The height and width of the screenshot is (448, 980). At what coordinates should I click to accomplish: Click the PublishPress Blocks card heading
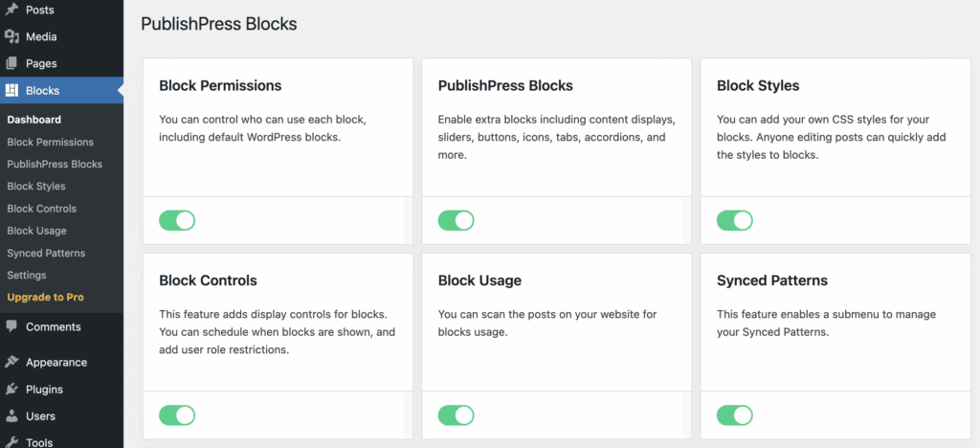tap(505, 85)
